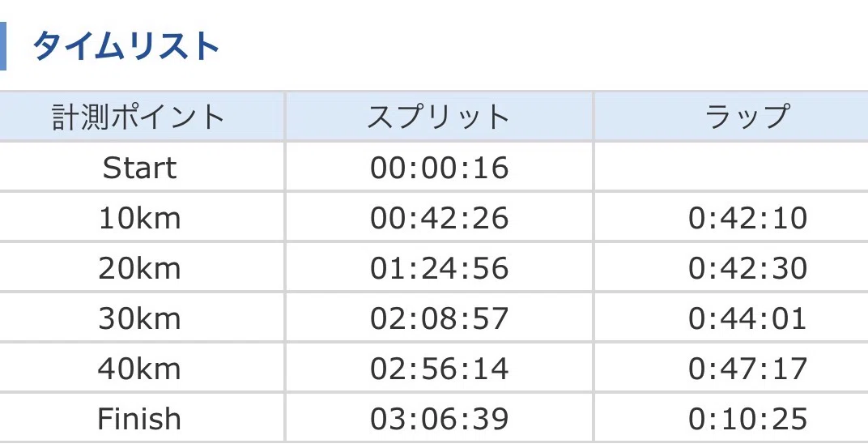Select the 30km split time 02:08:57

[439, 319]
